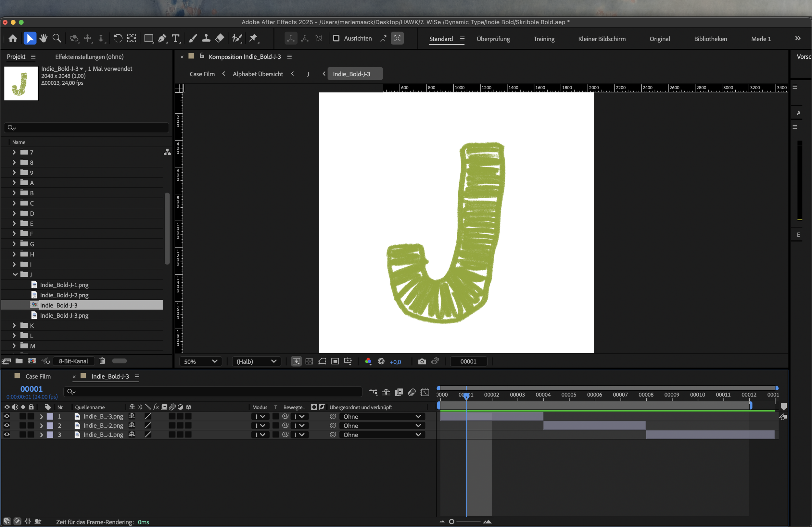Toggle visibility of layer 3 Indie_B..-1.png
The image size is (812, 527).
click(7, 434)
